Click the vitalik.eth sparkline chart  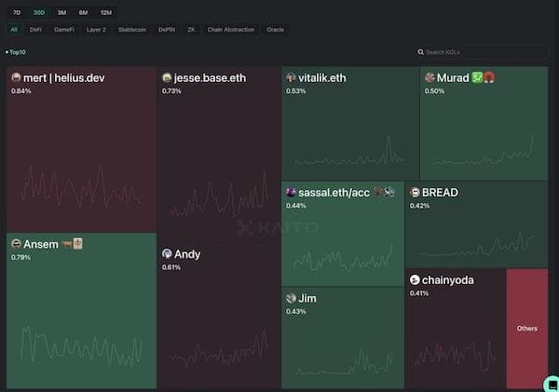pos(349,150)
